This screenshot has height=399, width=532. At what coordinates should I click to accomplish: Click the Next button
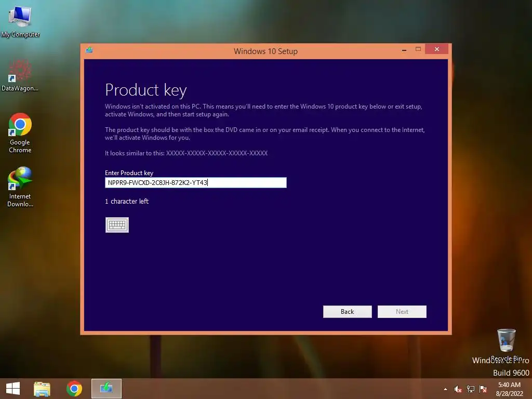click(402, 312)
